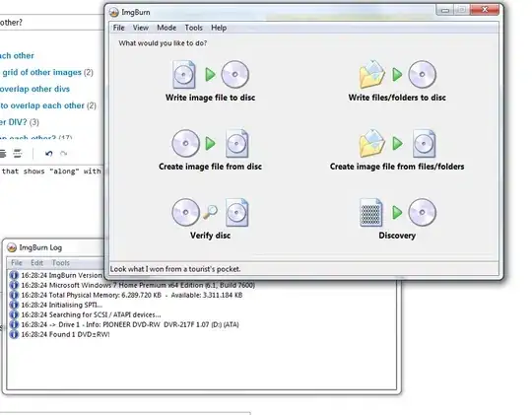Click the redo arrow in editor toolbar
The width and height of the screenshot is (532, 415).
pos(63,154)
